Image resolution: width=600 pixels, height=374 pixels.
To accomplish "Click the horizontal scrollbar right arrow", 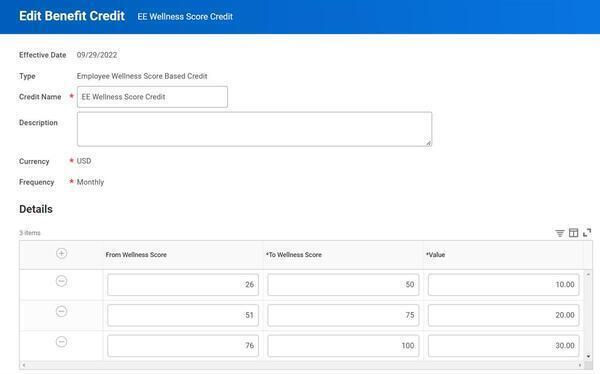I will 580,365.
